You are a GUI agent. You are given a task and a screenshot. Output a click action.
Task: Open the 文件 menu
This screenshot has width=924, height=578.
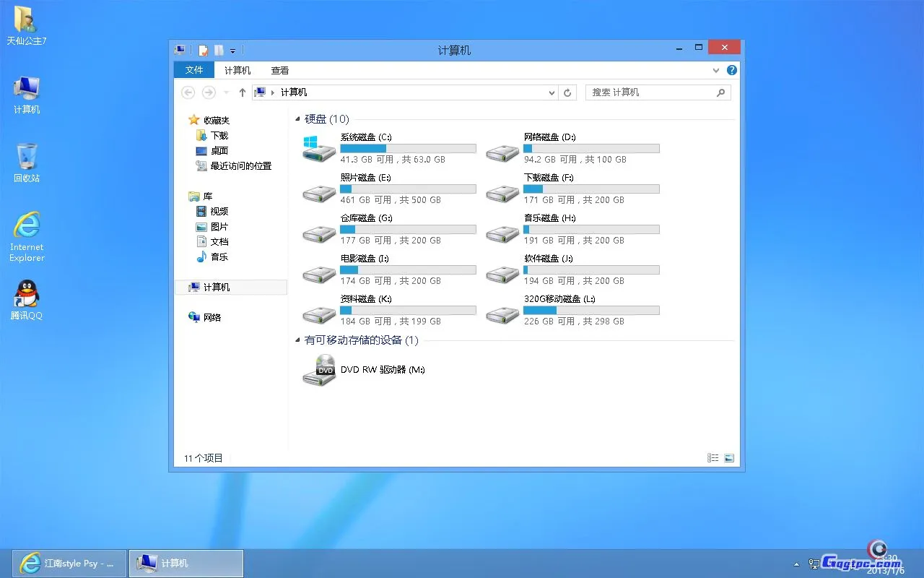click(193, 70)
